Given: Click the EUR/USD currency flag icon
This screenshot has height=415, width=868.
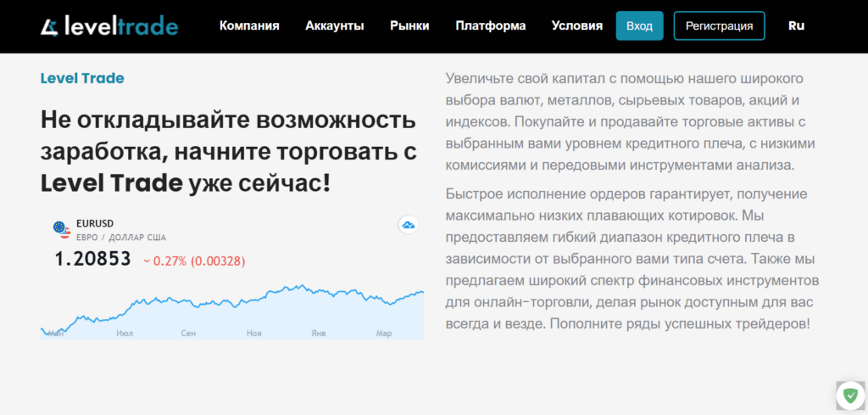Looking at the screenshot, I should 61,229.
